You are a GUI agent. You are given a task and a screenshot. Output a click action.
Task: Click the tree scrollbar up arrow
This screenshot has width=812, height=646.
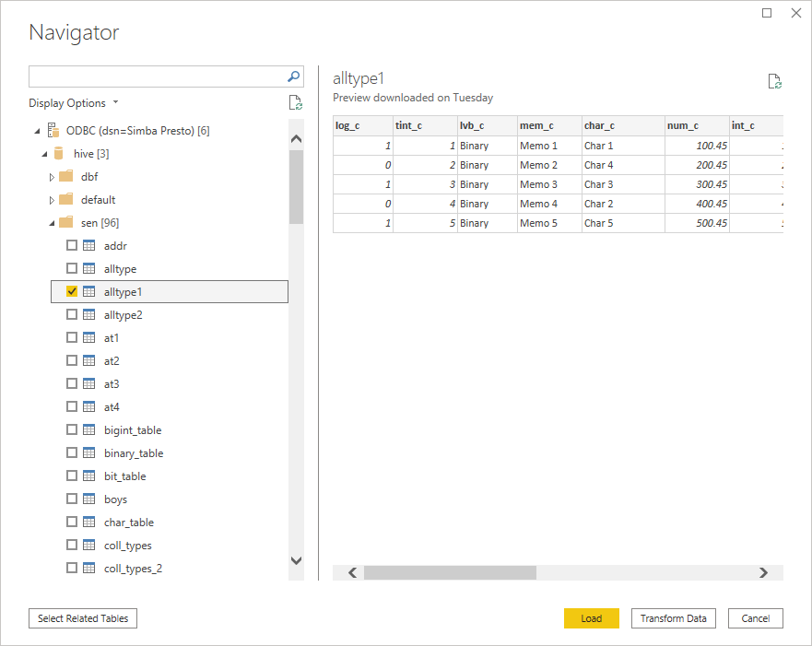(296, 139)
